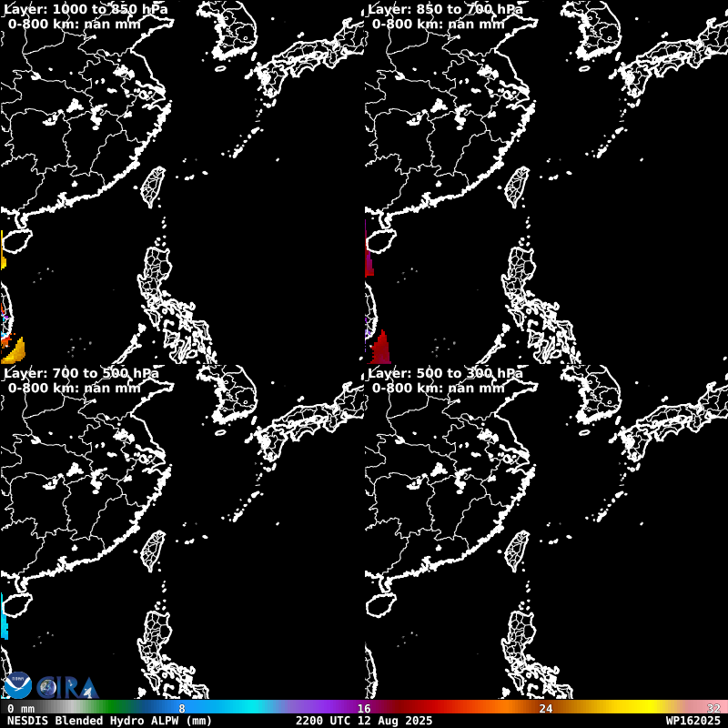The image size is (728, 728).
Task: Click Taiwan in the 1000-850 hPa panel
Action: [x=154, y=187]
